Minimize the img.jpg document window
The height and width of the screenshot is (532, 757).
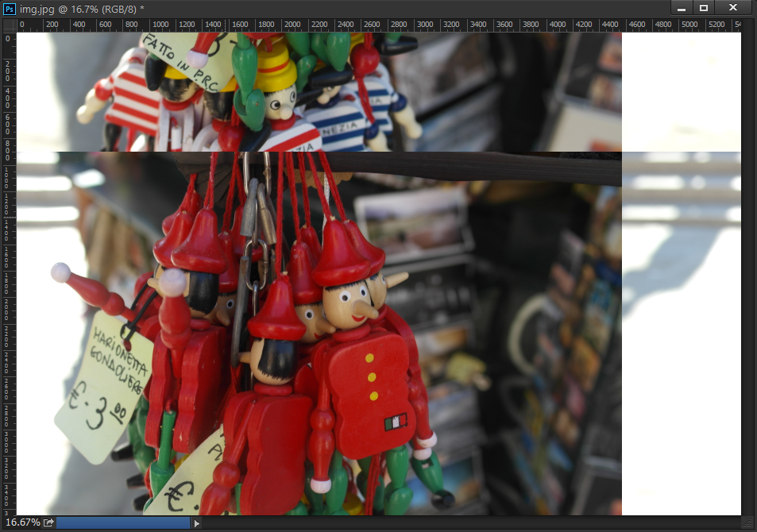click(682, 8)
